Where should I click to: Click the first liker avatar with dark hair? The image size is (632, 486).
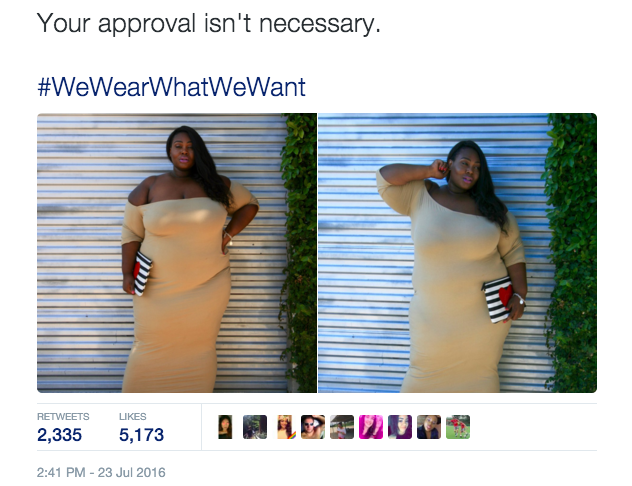click(225, 427)
